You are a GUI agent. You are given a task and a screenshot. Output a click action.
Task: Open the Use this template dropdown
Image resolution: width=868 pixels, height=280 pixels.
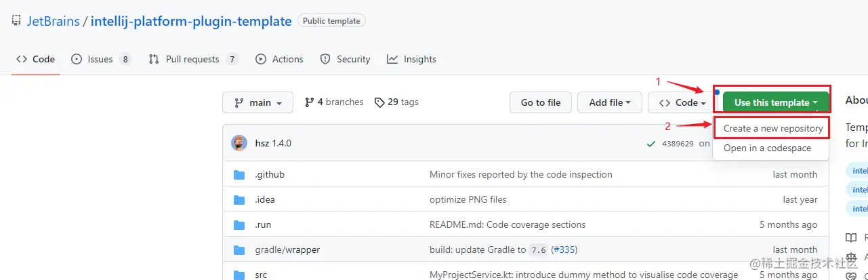click(x=776, y=102)
